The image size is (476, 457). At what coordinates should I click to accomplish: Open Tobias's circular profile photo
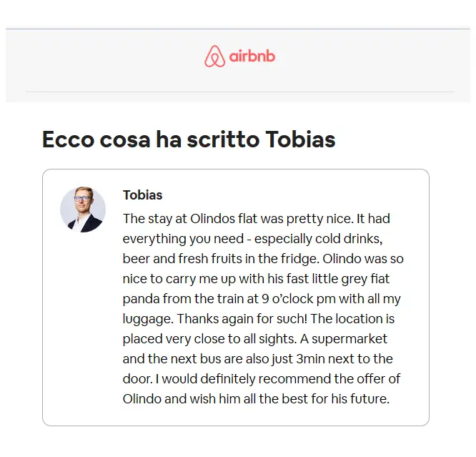click(x=83, y=210)
